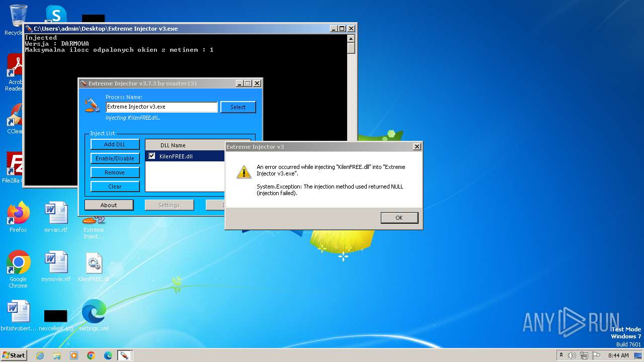Click the warning icon in error dialog
The width and height of the screenshot is (644, 362).
point(244,172)
